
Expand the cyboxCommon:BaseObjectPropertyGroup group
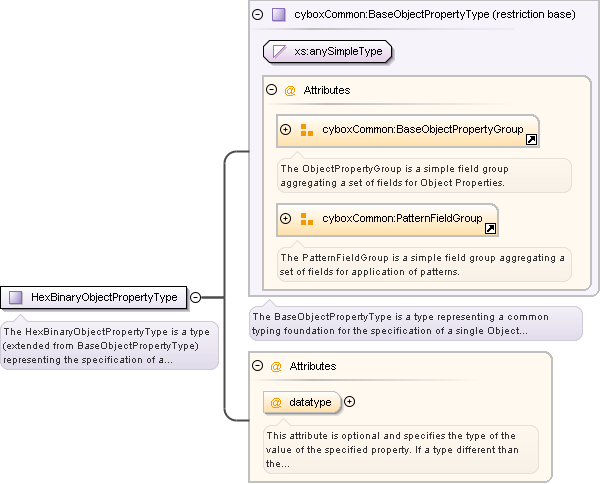pos(286,130)
